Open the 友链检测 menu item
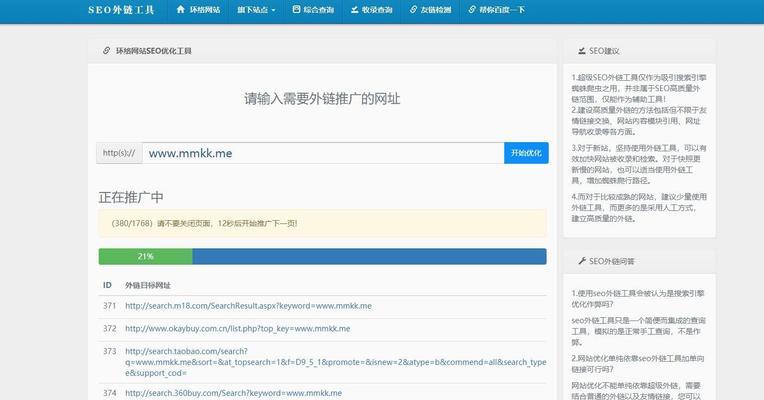Image resolution: width=764 pixels, height=400 pixels. (x=436, y=10)
